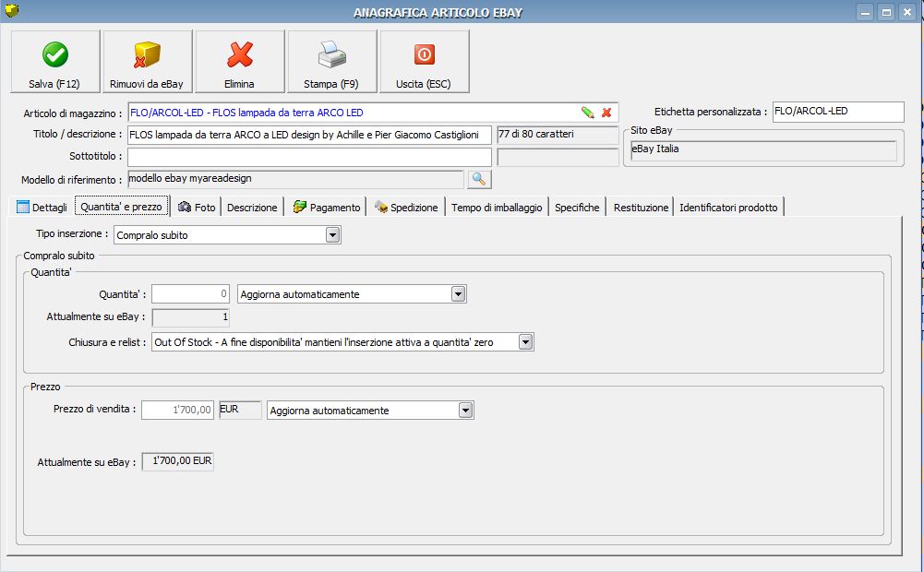Screen dimensions: 924x572
Task: Exit via Uscita (ESC) button
Action: [x=425, y=62]
